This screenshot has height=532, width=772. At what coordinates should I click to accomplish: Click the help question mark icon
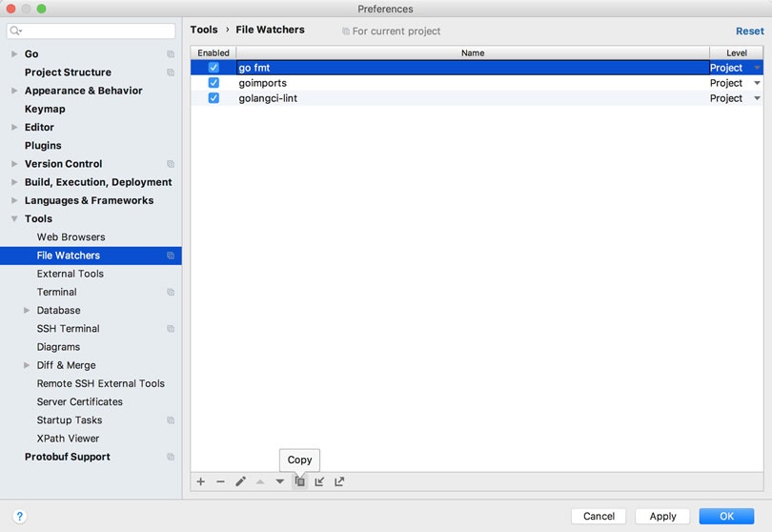[x=19, y=516]
